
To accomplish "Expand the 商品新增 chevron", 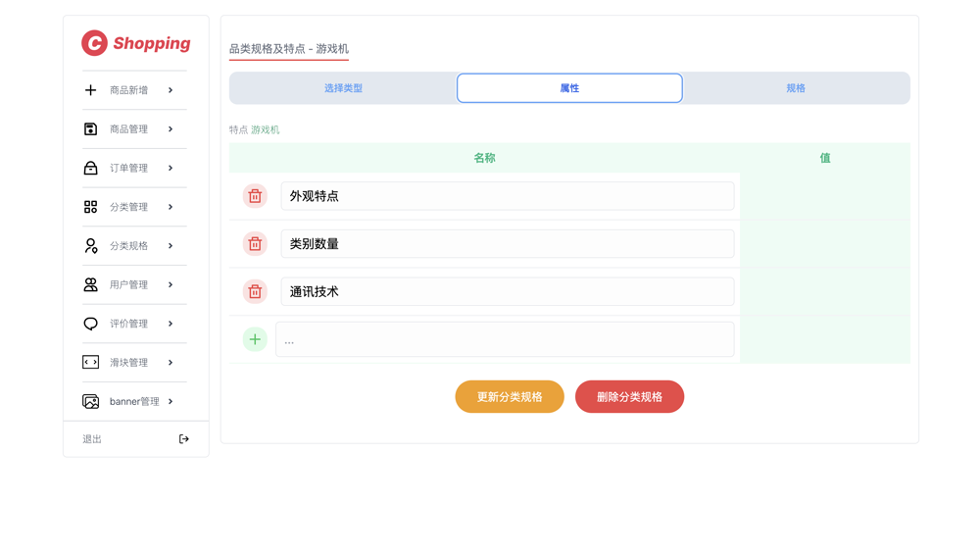I will coord(171,90).
